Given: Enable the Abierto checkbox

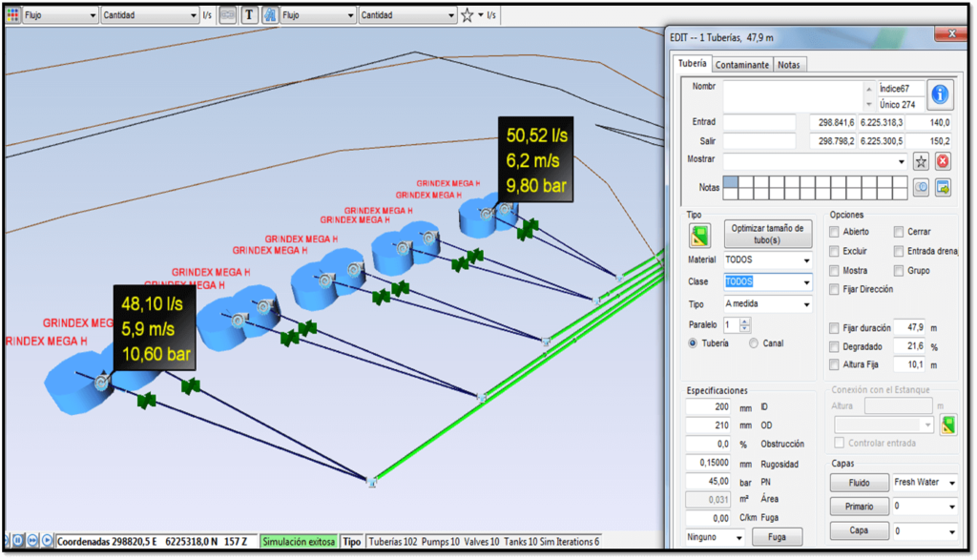Looking at the screenshot, I should tap(835, 232).
